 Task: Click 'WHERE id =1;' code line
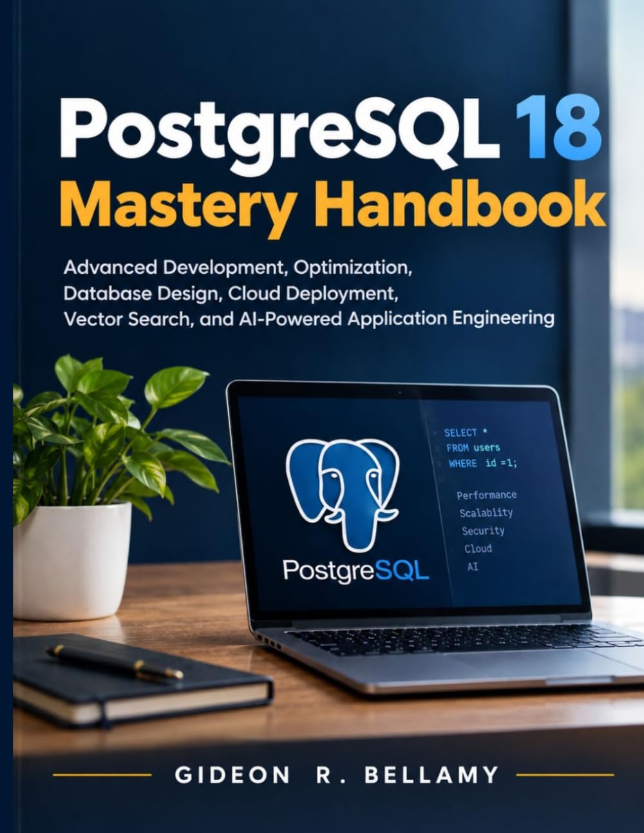483,463
